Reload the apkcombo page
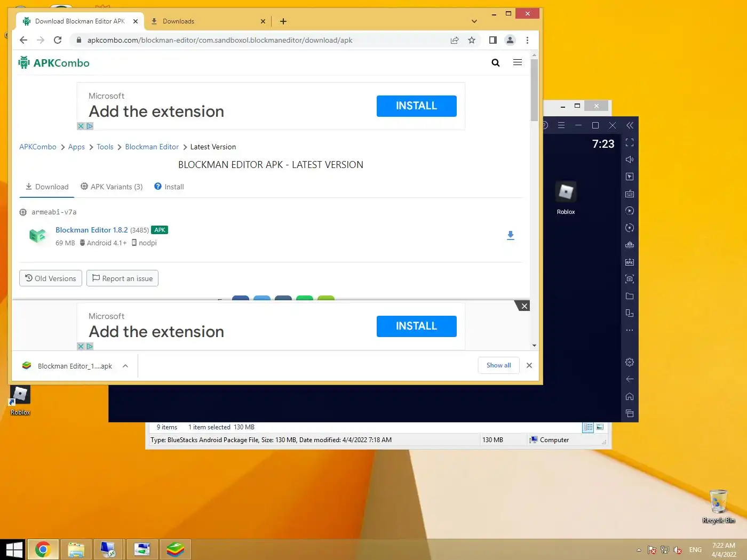The height and width of the screenshot is (560, 747). coord(58,40)
